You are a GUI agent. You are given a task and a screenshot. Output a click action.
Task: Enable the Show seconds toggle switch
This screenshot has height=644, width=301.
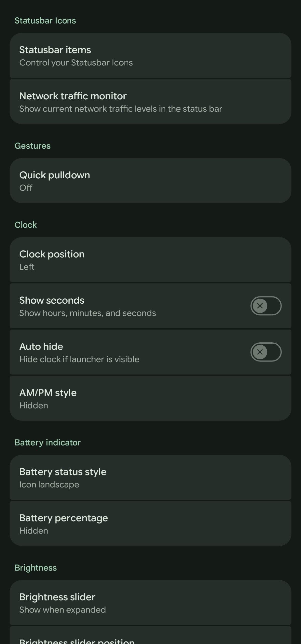pyautogui.click(x=266, y=306)
